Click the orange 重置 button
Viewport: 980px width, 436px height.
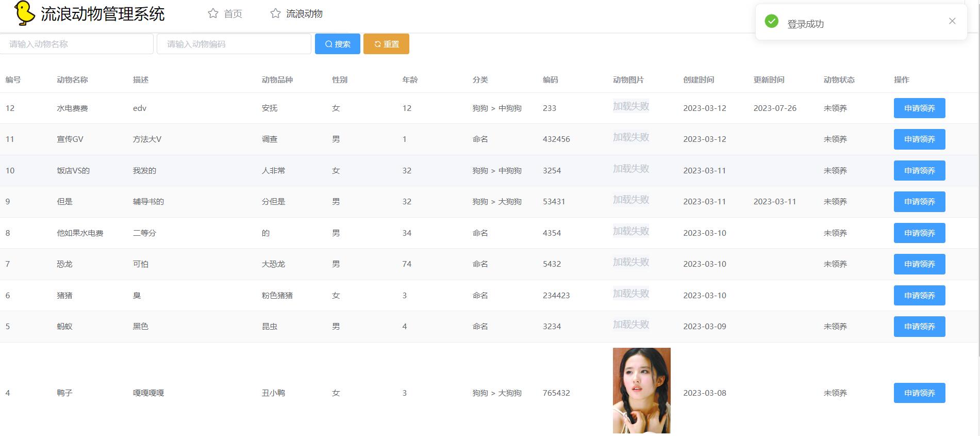[x=386, y=44]
